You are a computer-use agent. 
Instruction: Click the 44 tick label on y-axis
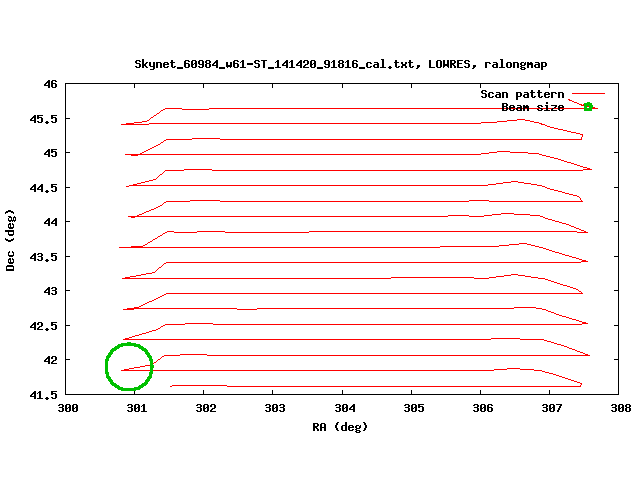(x=49, y=222)
